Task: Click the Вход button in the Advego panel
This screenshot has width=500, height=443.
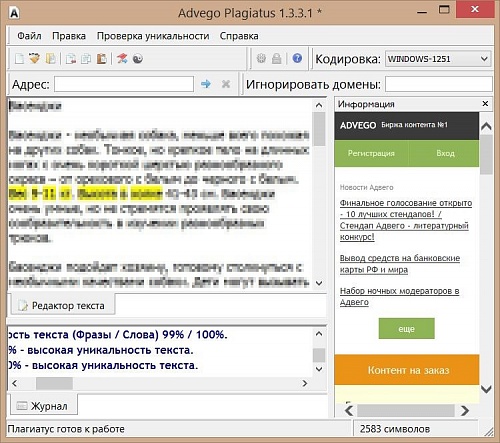Action: [x=445, y=153]
